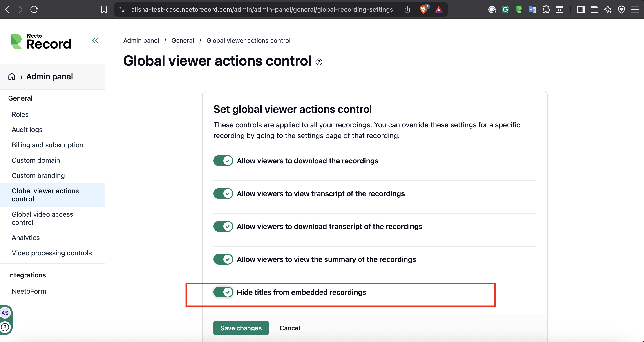Open NeetoForm under Integrations

click(x=29, y=291)
